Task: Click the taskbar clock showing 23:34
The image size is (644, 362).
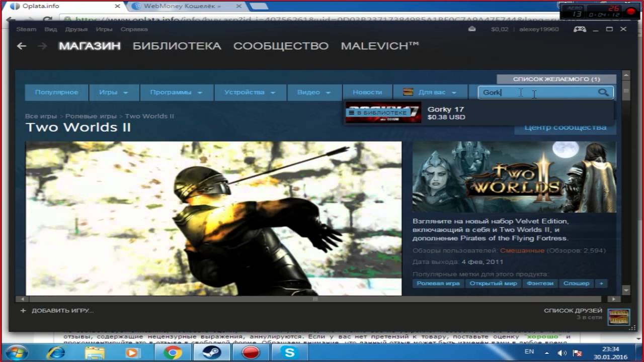Action: click(x=610, y=352)
